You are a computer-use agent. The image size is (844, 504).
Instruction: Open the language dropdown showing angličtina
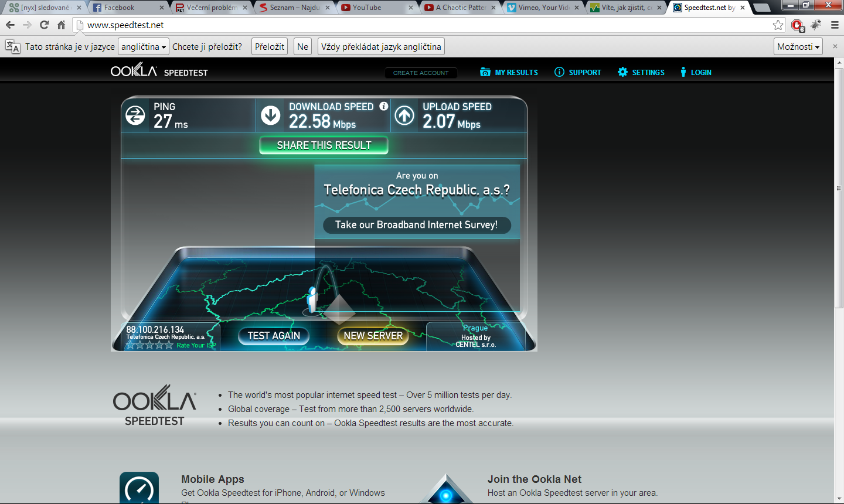tap(144, 46)
